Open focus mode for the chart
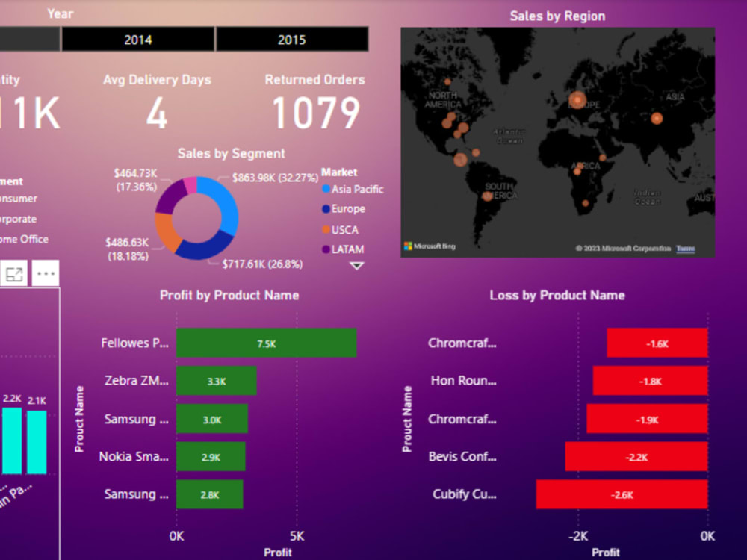Image resolution: width=747 pixels, height=560 pixels. pos(16,273)
